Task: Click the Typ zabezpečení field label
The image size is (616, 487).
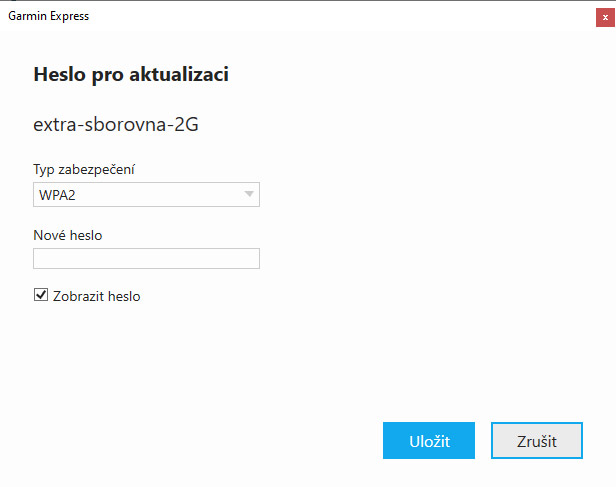Action: pyautogui.click(x=84, y=169)
